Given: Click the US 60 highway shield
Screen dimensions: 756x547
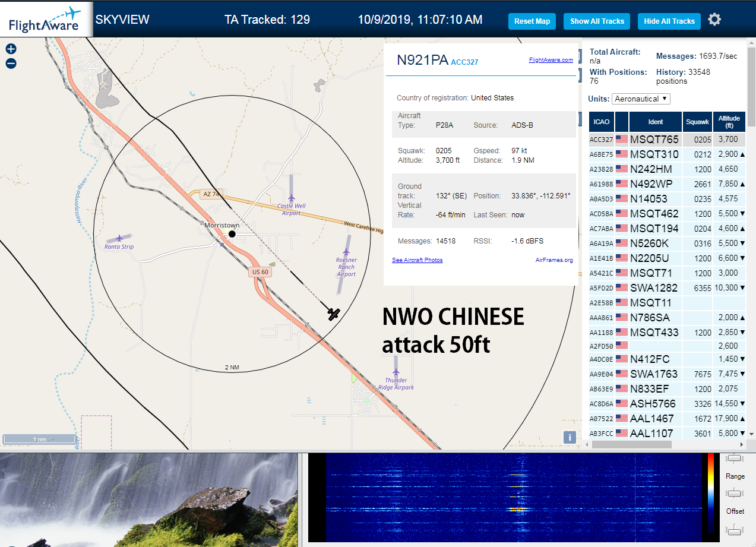Looking at the screenshot, I should [260, 272].
